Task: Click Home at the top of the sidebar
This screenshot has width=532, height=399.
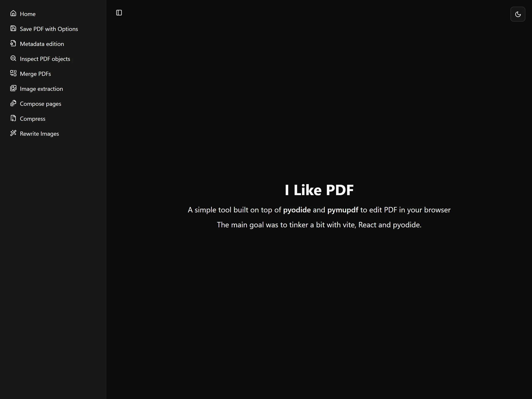Action: [x=28, y=14]
